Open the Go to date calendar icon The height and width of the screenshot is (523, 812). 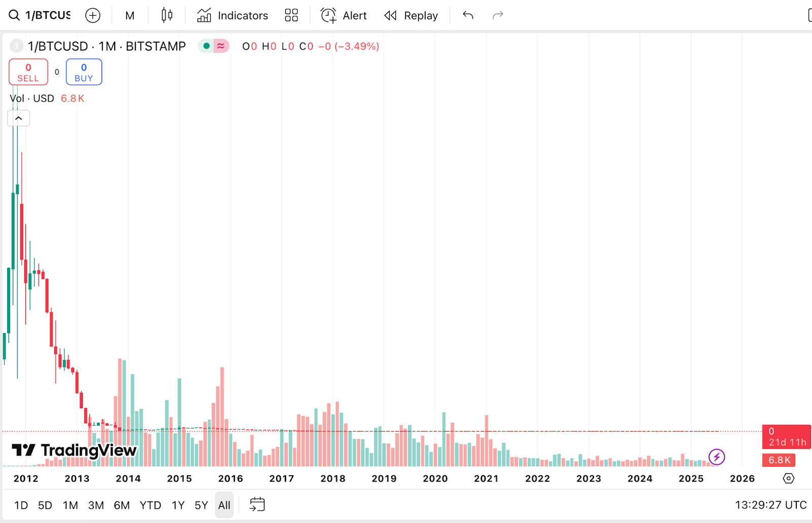(257, 505)
